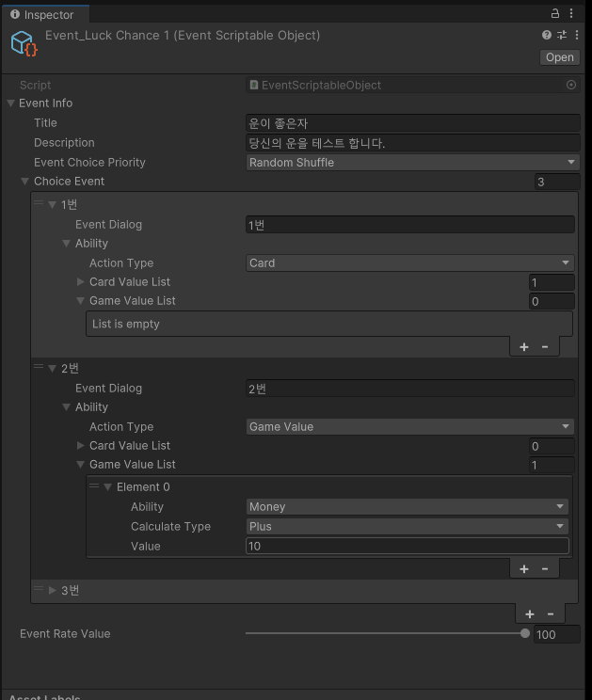The height and width of the screenshot is (700, 592).
Task: Click the 2번 Card Value List size field
Action: [x=552, y=446]
